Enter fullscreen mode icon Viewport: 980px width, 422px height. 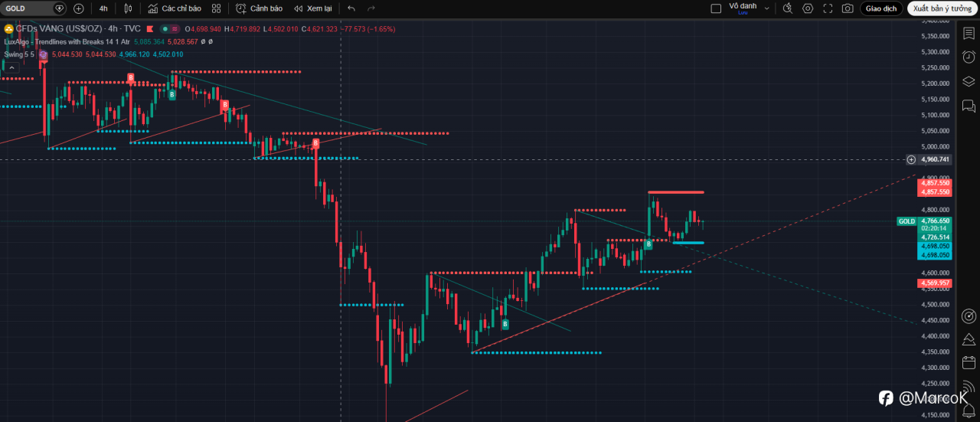[x=828, y=8]
